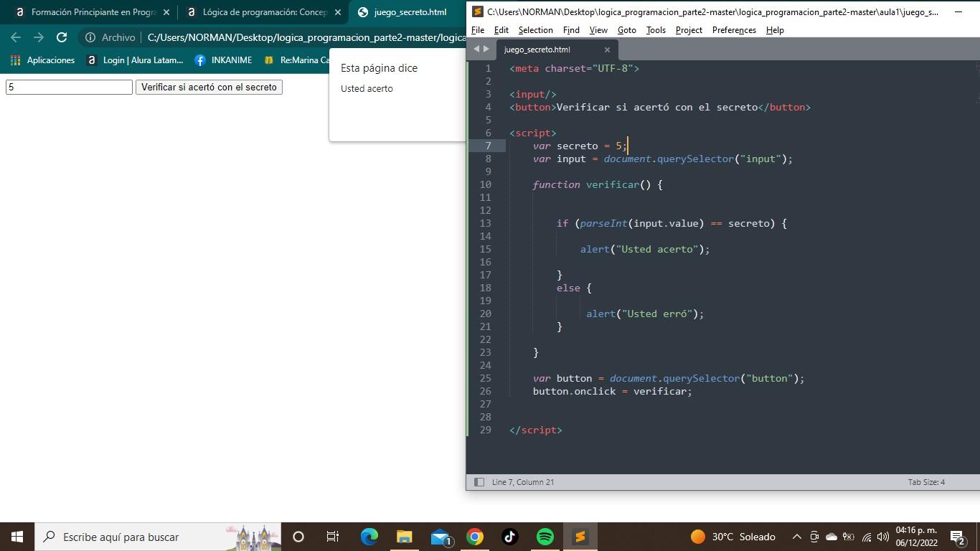
Task: Click the "Usted erró" string in code
Action: point(658,314)
